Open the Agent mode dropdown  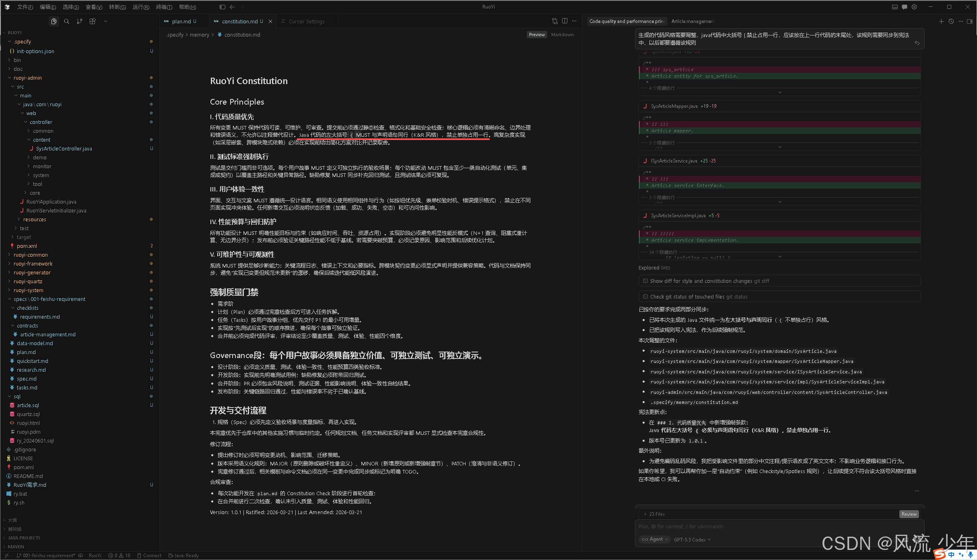[655, 539]
